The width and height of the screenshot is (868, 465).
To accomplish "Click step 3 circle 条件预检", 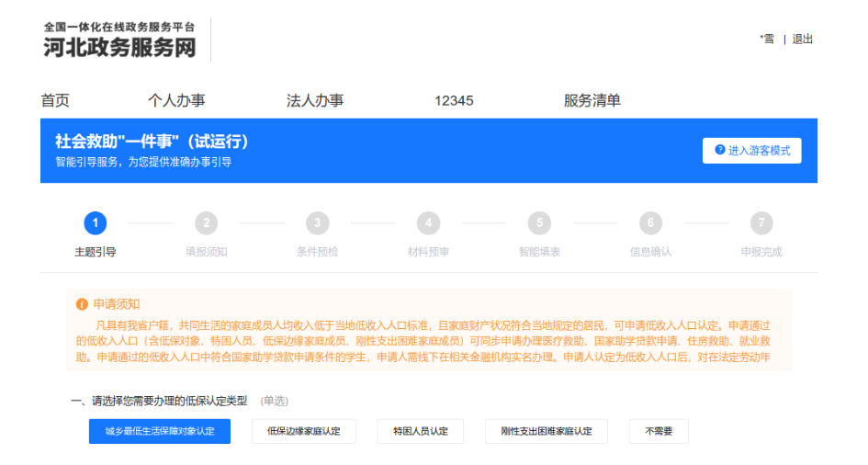I will [x=317, y=223].
